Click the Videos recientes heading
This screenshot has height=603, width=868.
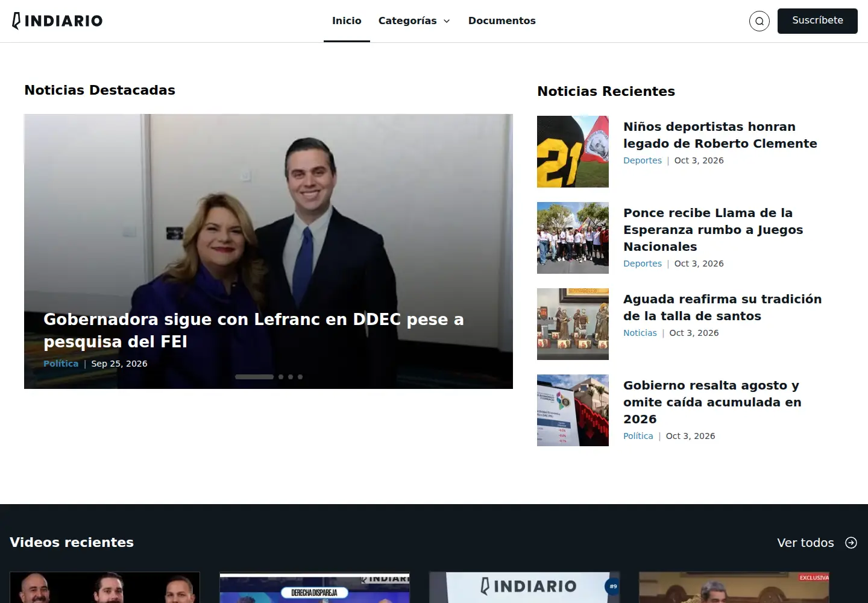point(72,542)
